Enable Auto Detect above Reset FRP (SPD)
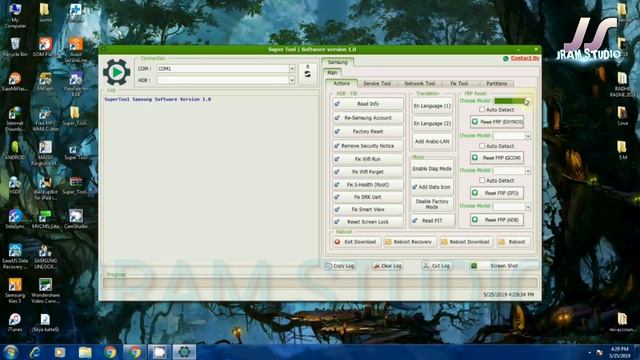 (482, 180)
